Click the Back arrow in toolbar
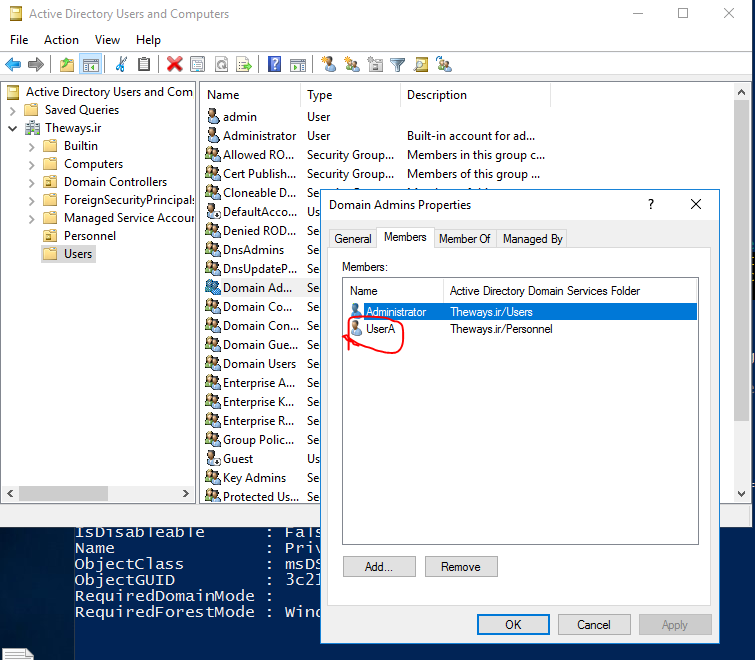 click(13, 64)
